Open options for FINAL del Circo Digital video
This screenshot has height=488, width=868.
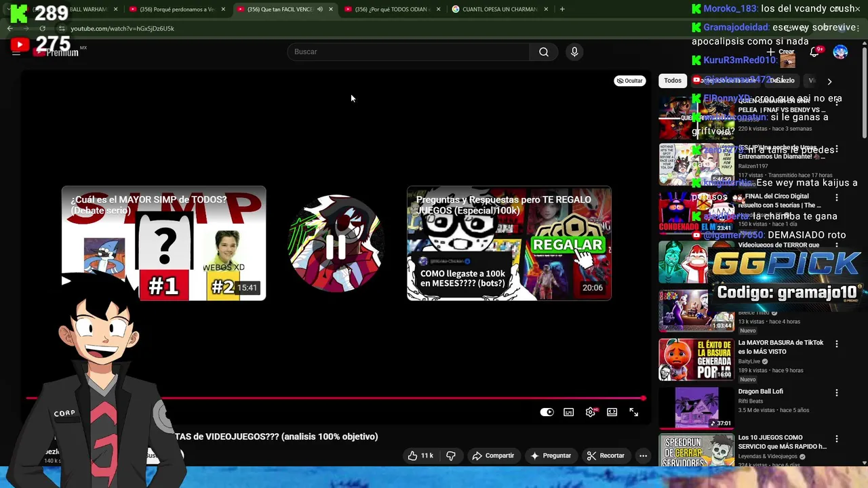tap(836, 198)
